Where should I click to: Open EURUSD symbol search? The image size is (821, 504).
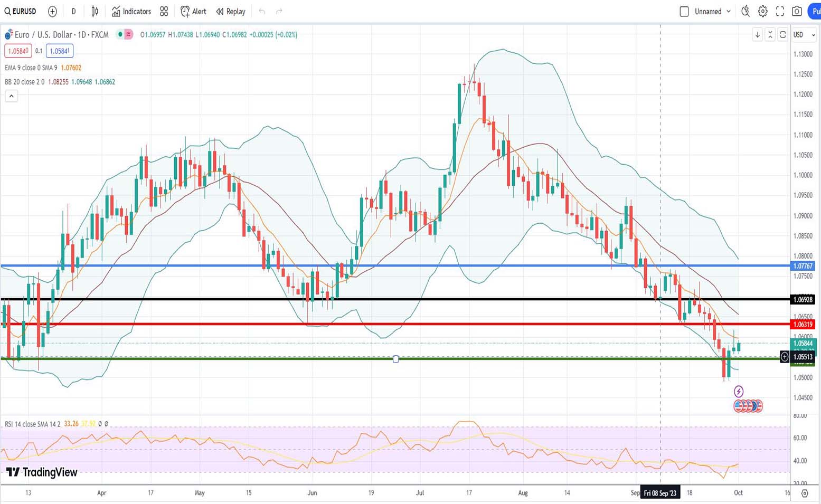click(21, 11)
